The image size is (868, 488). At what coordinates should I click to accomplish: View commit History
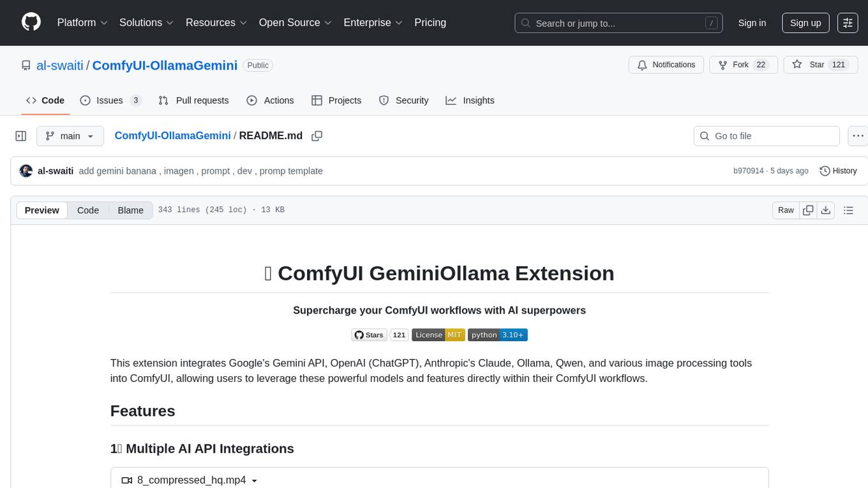(838, 171)
